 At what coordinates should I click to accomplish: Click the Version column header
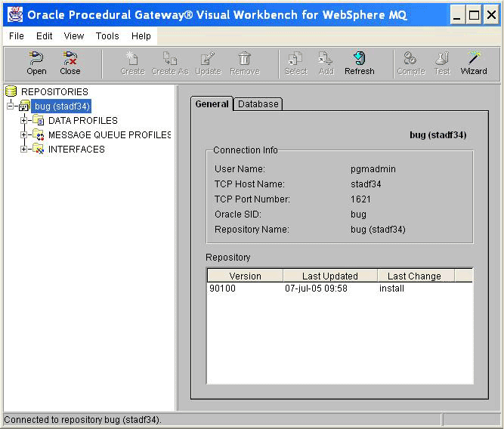point(245,276)
